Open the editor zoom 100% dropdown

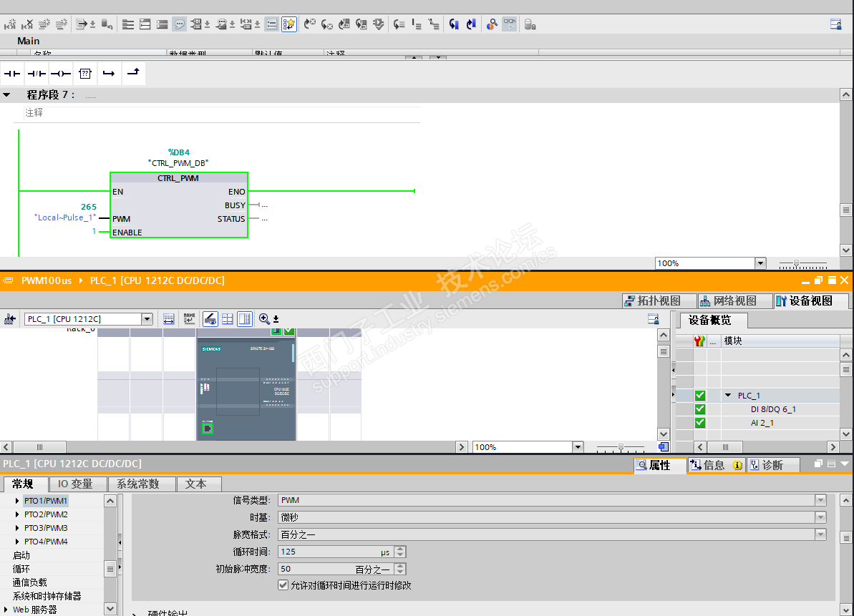click(760, 263)
